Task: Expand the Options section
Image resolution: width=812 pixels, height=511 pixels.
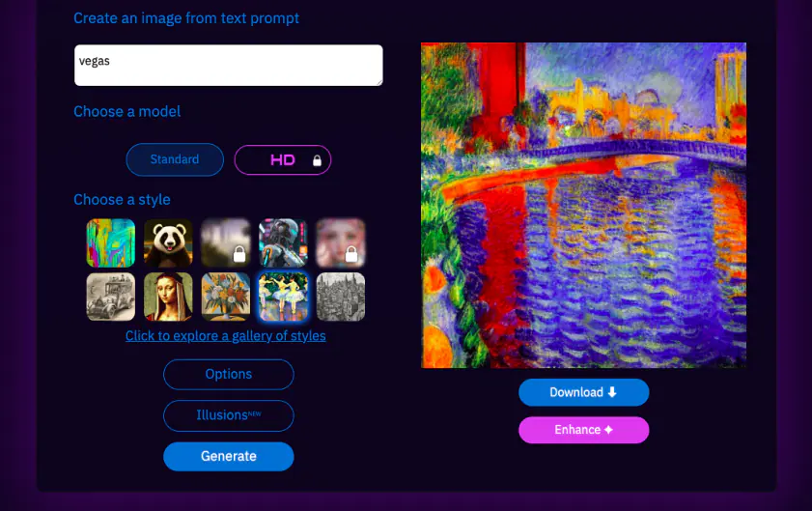Action: [229, 374]
